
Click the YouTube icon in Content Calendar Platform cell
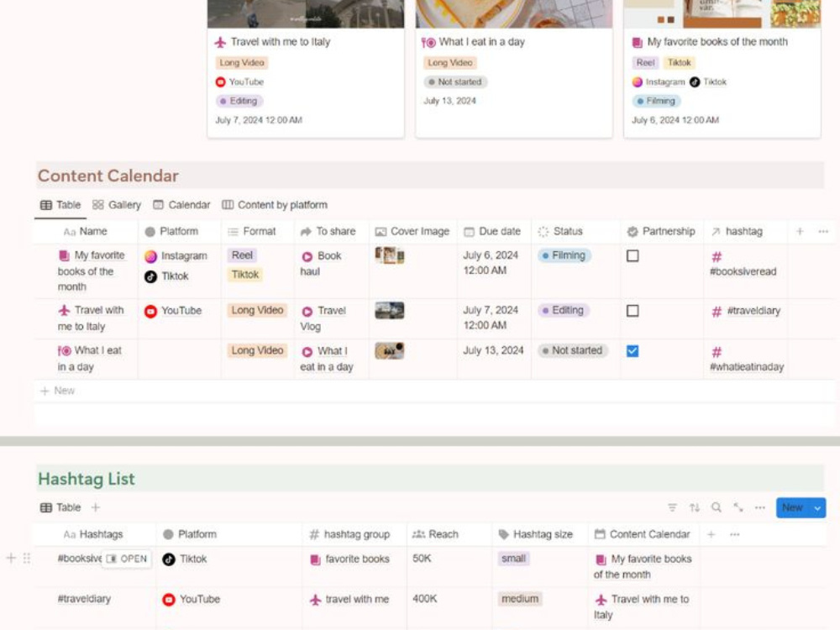click(150, 312)
